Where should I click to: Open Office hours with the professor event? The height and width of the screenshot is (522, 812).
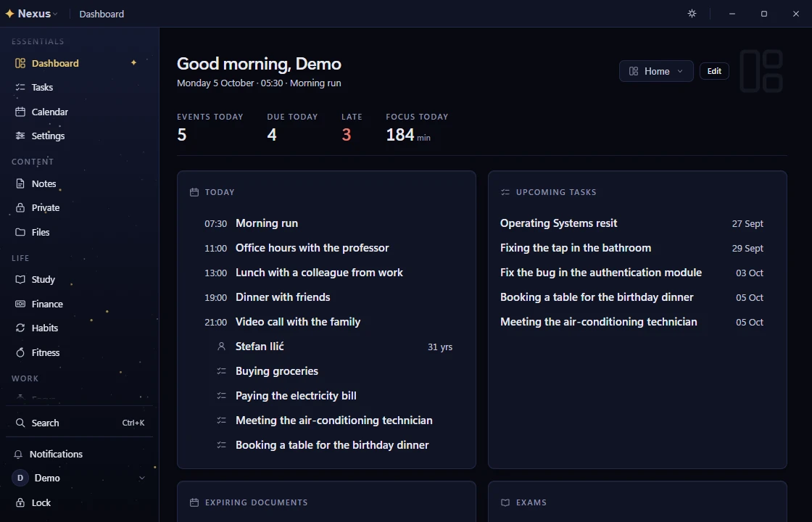point(326,248)
